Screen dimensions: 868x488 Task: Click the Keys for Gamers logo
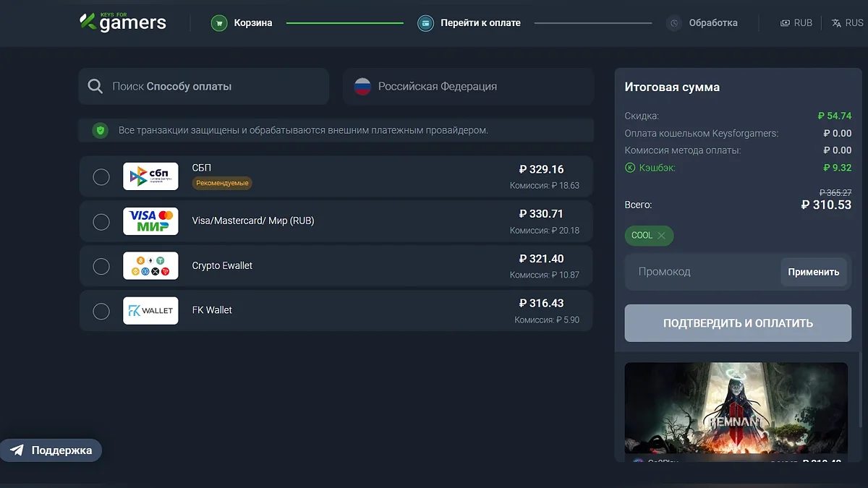(x=123, y=22)
